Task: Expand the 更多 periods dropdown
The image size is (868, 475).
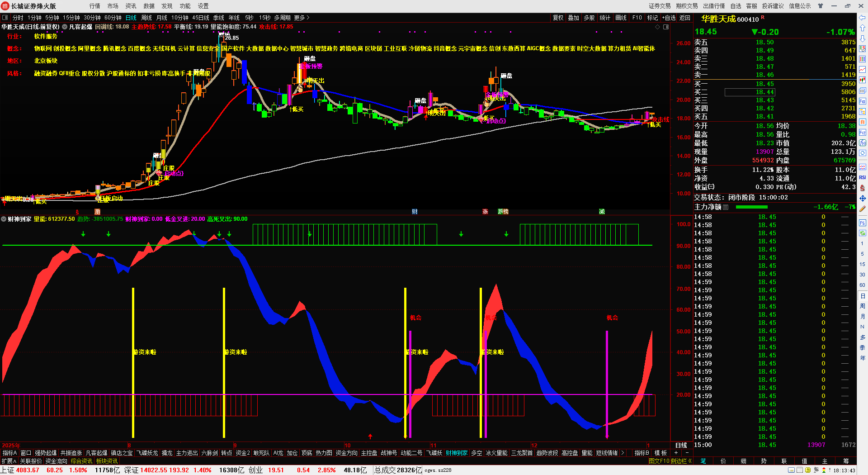Action: [302, 18]
